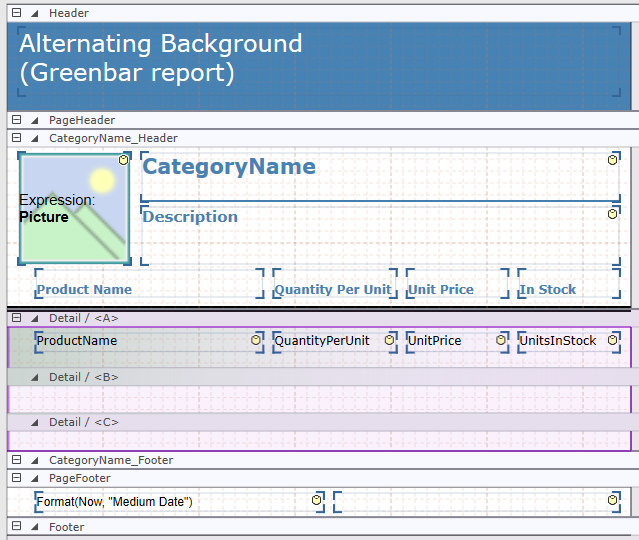
Task: Collapse the Header section using minus box
Action: pyautogui.click(x=16, y=13)
